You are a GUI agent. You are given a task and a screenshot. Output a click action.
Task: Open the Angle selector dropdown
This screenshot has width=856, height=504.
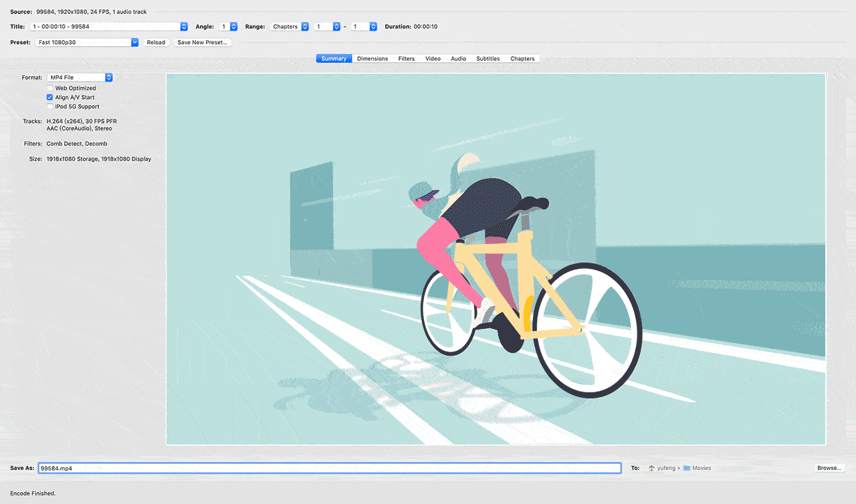(x=229, y=27)
